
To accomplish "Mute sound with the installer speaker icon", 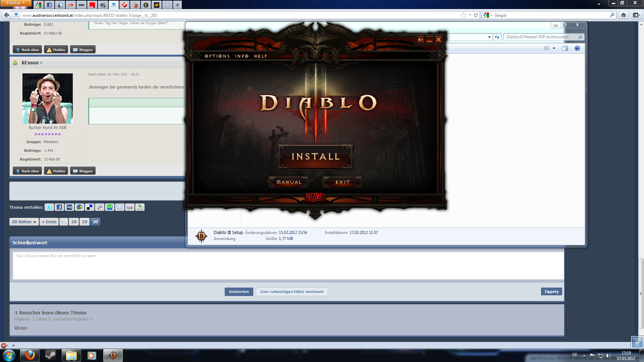I will pyautogui.click(x=420, y=40).
